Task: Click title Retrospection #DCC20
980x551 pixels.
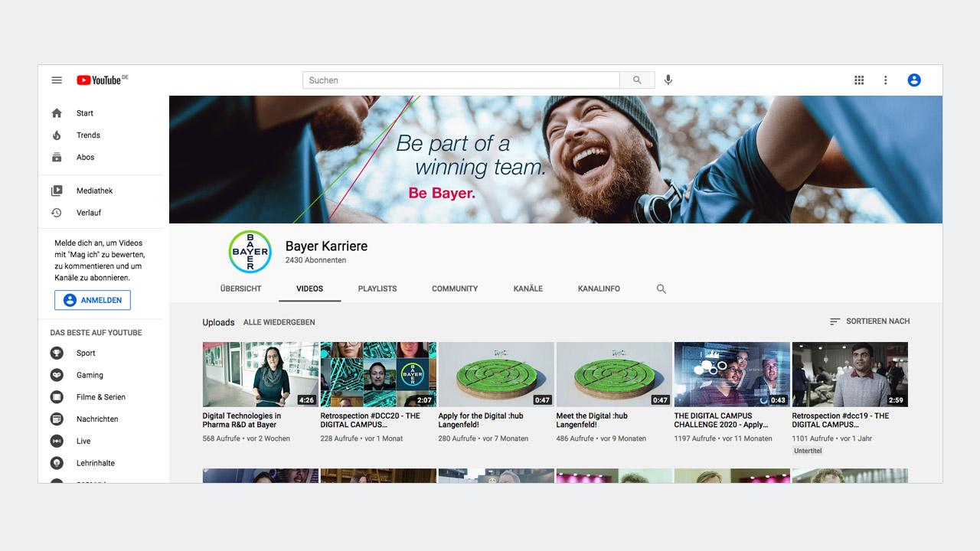Action: click(371, 420)
